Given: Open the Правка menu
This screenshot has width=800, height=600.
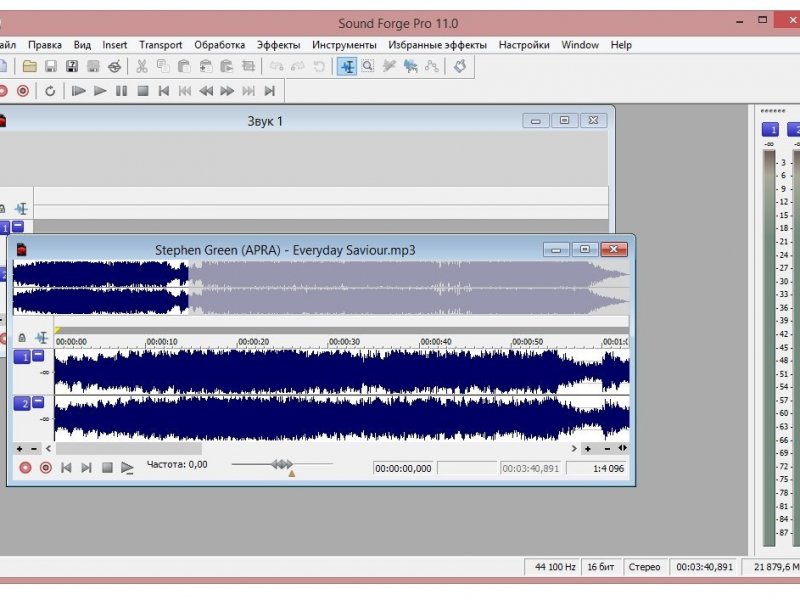Looking at the screenshot, I should click(x=45, y=45).
